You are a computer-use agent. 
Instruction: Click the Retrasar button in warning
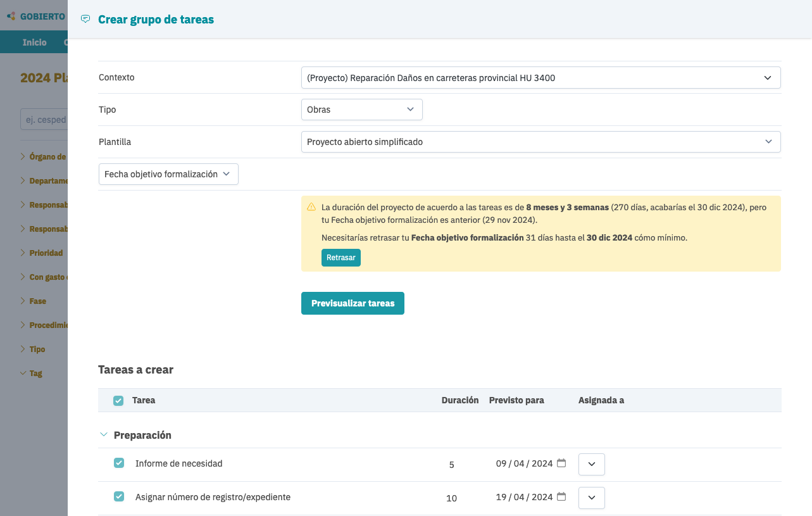pos(341,258)
